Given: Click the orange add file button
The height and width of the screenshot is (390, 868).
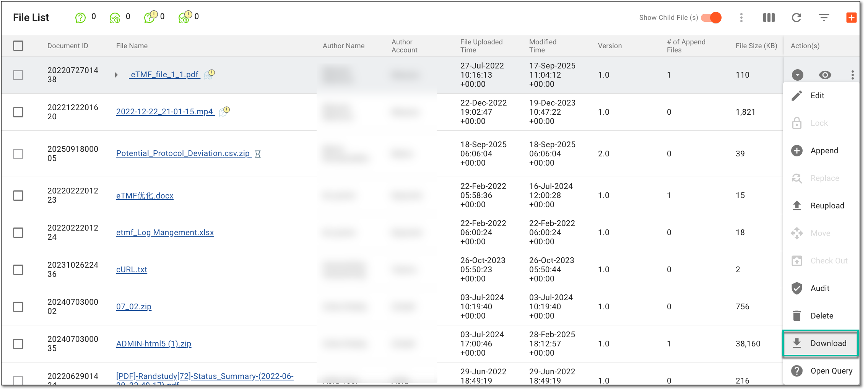Looking at the screenshot, I should [x=851, y=18].
